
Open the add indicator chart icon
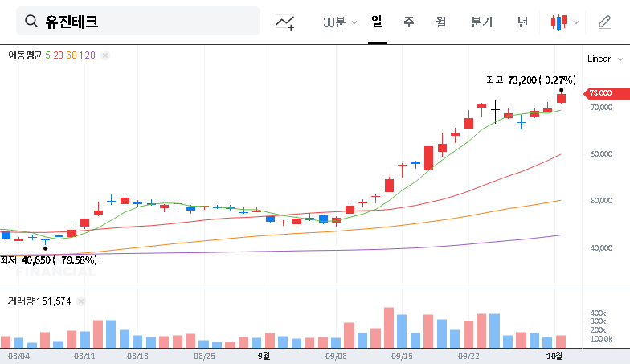coord(284,22)
